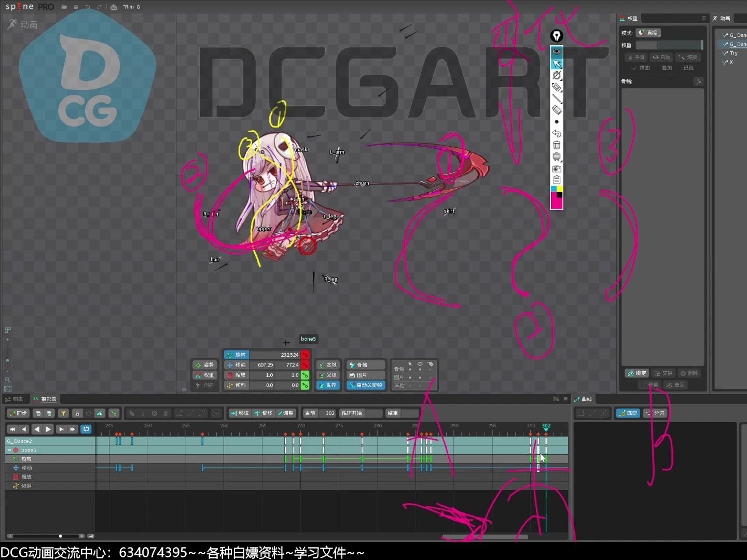Select the 权重 weights panel tab
This screenshot has height=560, width=747.
tap(629, 18)
